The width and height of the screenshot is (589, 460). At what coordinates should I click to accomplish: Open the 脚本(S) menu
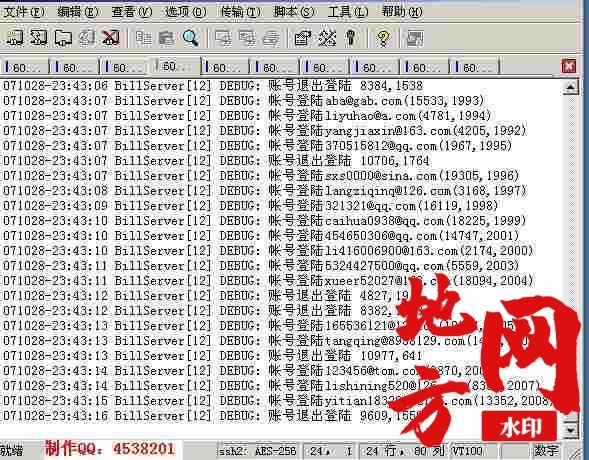pyautogui.click(x=294, y=12)
